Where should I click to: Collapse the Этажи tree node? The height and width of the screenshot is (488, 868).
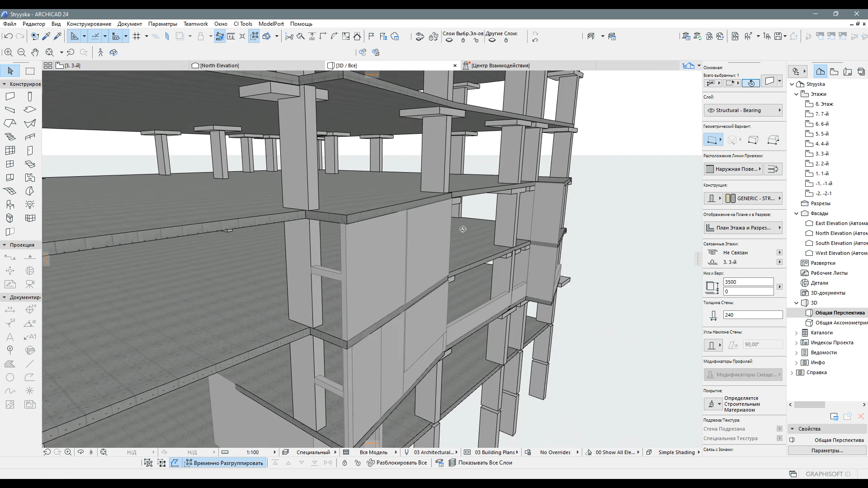(x=797, y=94)
